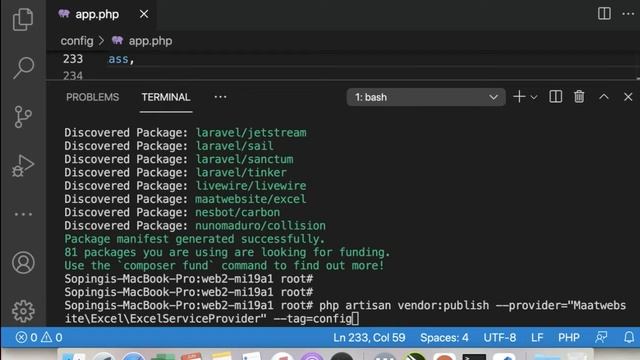The height and width of the screenshot is (360, 640).
Task: Click line number 233 in the editor
Action: tap(73, 59)
